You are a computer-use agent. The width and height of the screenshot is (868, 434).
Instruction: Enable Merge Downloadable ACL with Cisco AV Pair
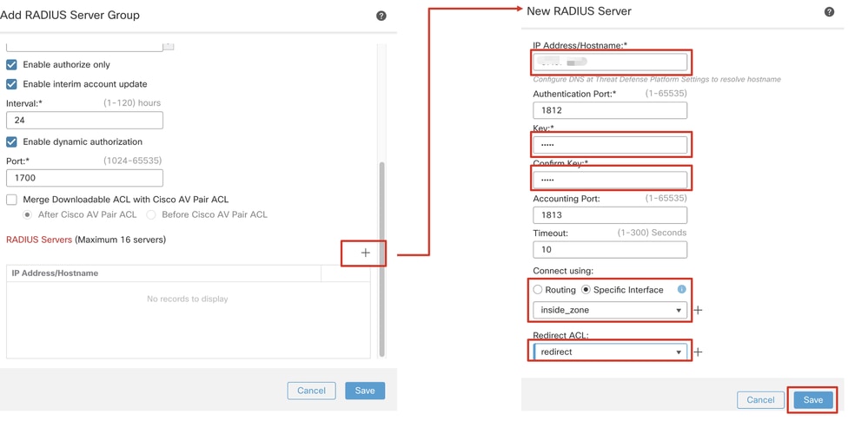click(x=11, y=200)
